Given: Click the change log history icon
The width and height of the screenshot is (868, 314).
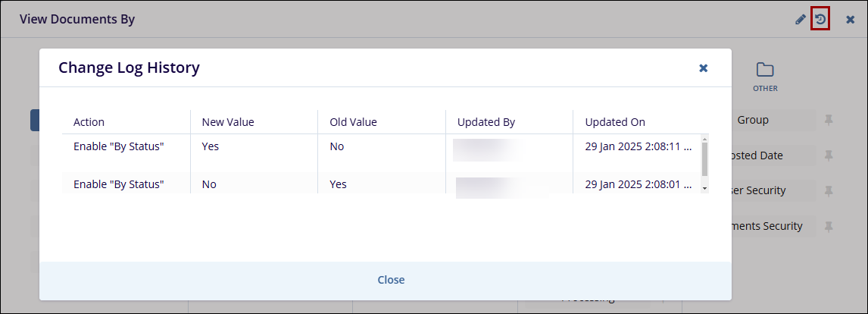Looking at the screenshot, I should tap(820, 19).
